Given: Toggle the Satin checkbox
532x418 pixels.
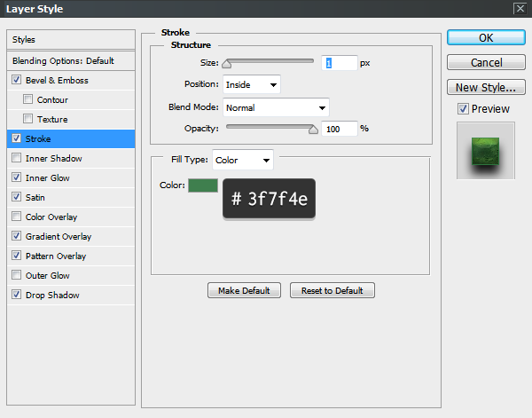Looking at the screenshot, I should pyautogui.click(x=16, y=197).
